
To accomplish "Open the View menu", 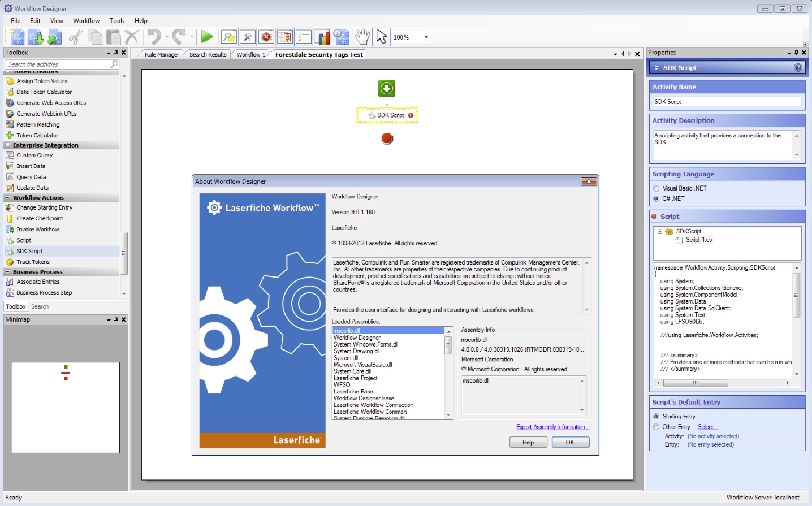I will tap(57, 21).
